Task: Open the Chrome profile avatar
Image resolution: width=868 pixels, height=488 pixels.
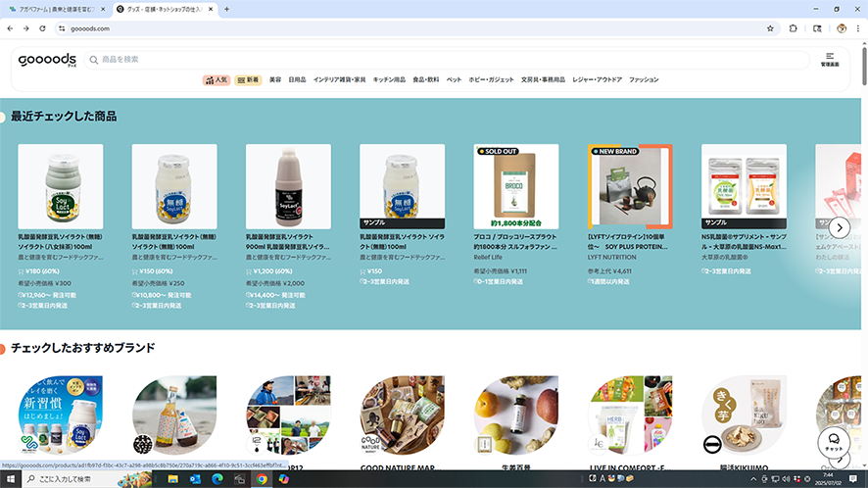Action: (x=842, y=28)
